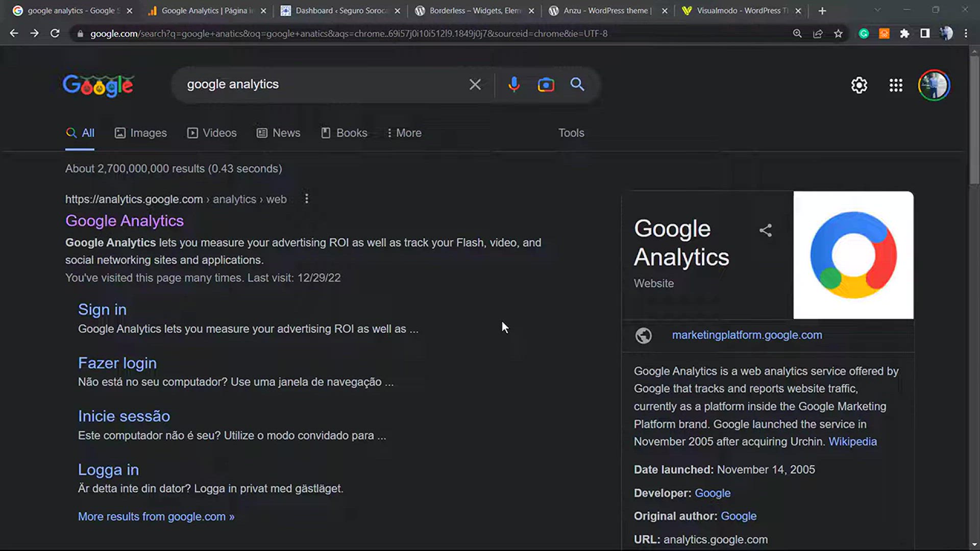980x551 pixels.
Task: Open the Google account avatar on page
Action: pyautogui.click(x=934, y=85)
